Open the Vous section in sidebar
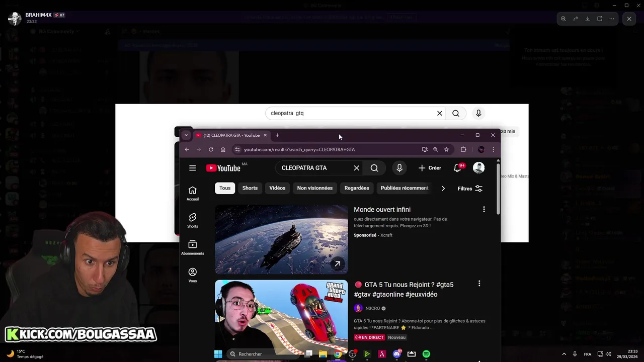644x362 pixels. [192, 275]
